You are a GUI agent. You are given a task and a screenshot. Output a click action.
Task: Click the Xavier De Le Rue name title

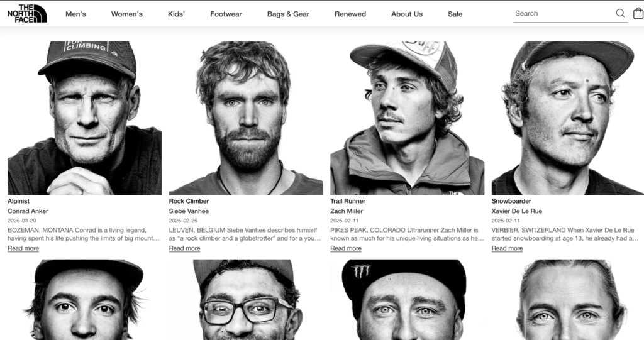click(517, 211)
